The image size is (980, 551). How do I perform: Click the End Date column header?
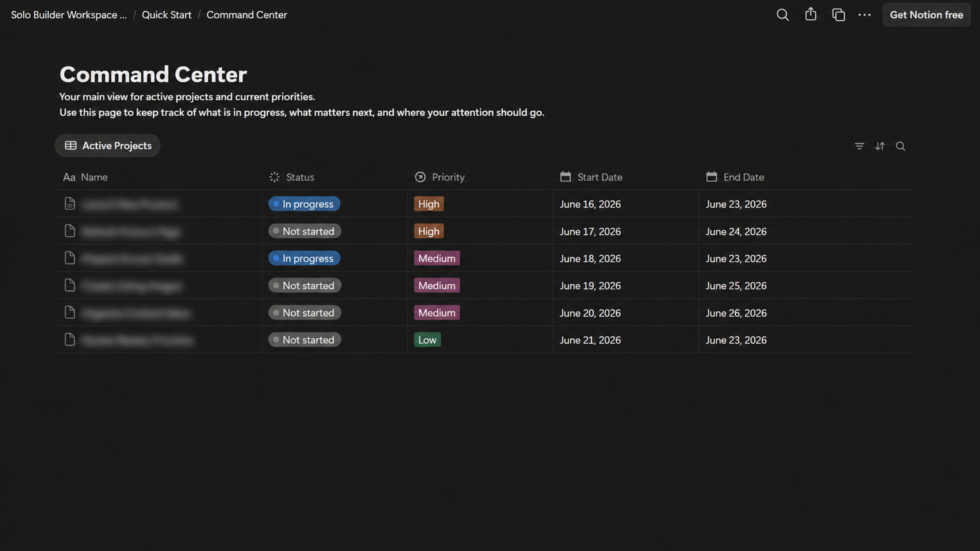pyautogui.click(x=735, y=177)
